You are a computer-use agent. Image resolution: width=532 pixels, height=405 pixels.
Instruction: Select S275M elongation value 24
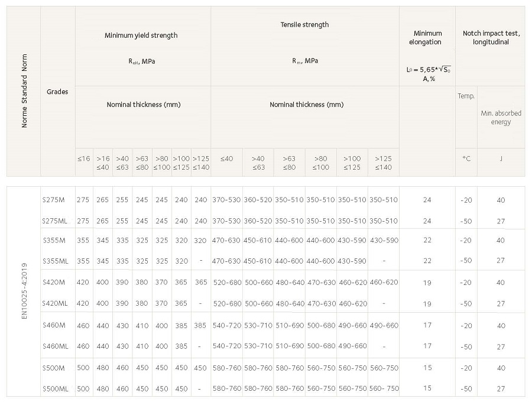click(x=427, y=200)
